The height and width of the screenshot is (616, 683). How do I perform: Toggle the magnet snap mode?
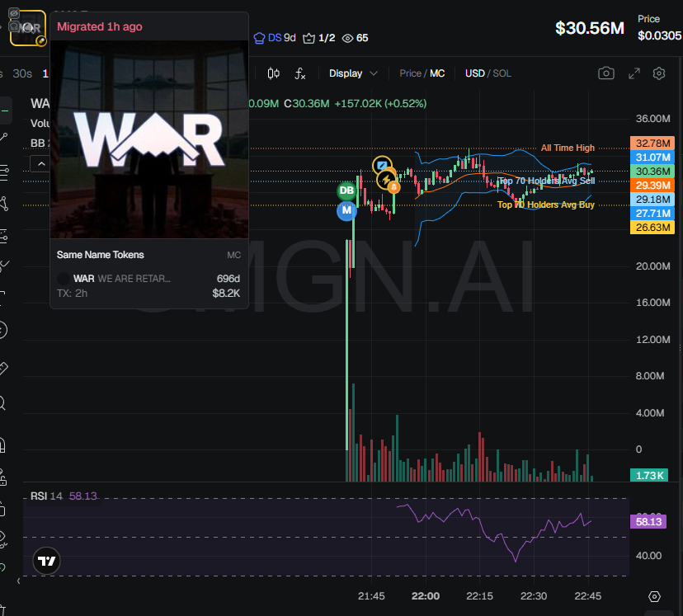coord(2,445)
